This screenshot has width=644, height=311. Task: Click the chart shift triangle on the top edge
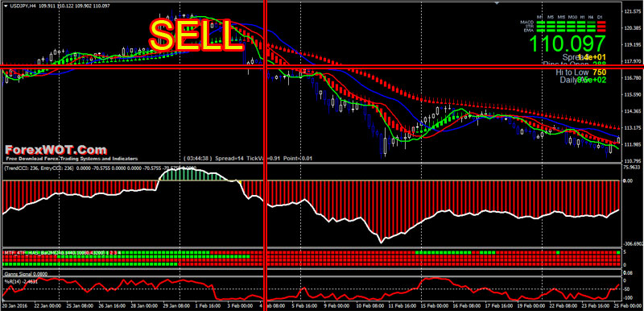[x=497, y=2]
